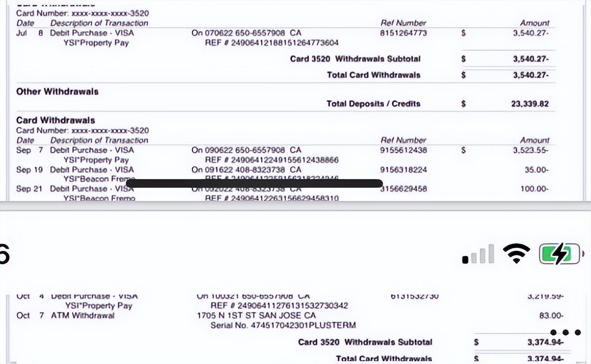Image resolution: width=591 pixels, height=364 pixels.
Task: Select the 3,523.55 amount on Sep 7
Action: (x=530, y=150)
